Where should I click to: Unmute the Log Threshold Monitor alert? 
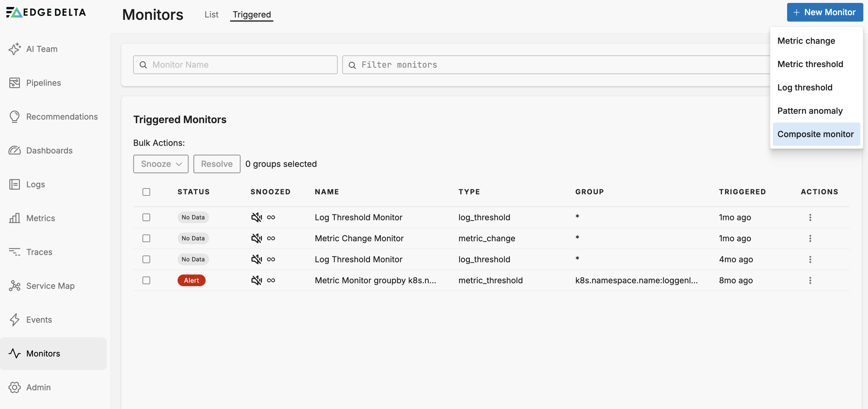pyautogui.click(x=257, y=217)
